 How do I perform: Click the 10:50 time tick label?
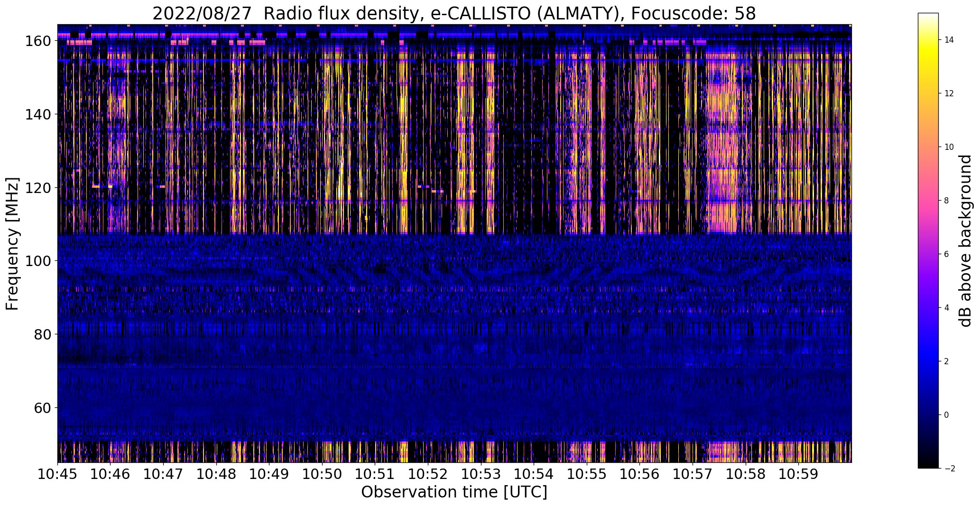click(322, 474)
